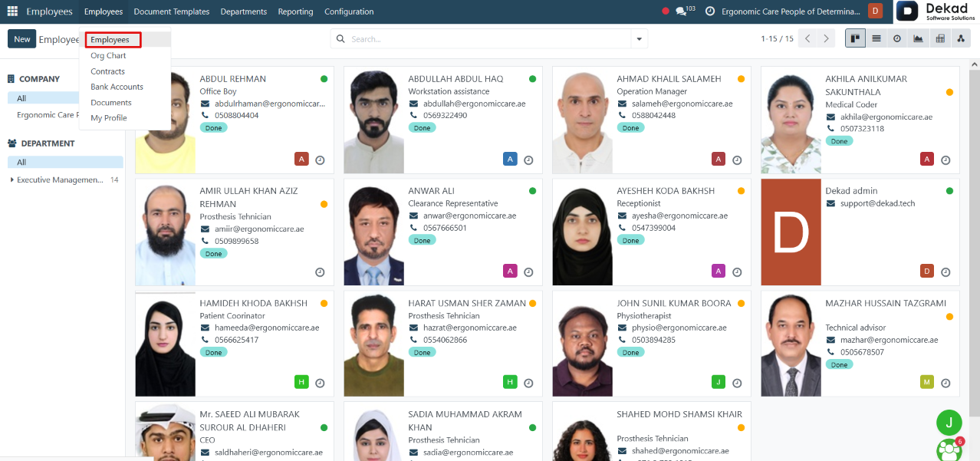Click the orange D user avatar in top bar

(x=875, y=11)
